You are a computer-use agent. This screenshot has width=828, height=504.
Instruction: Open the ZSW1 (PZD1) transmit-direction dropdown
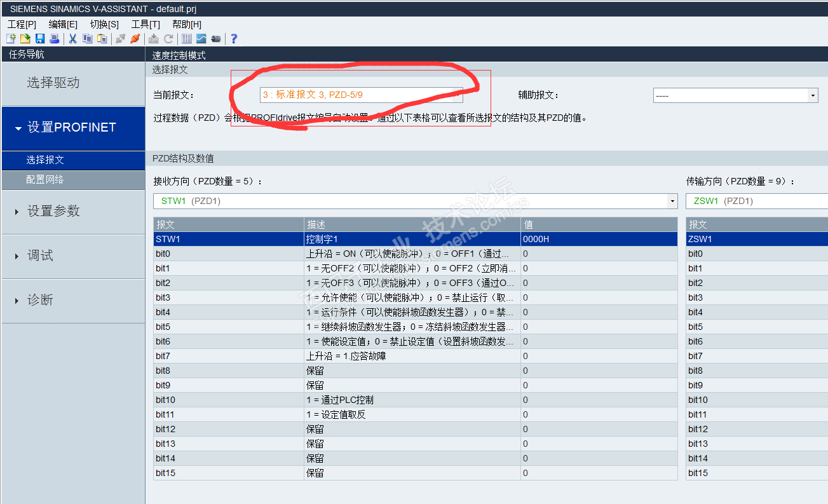pos(757,201)
